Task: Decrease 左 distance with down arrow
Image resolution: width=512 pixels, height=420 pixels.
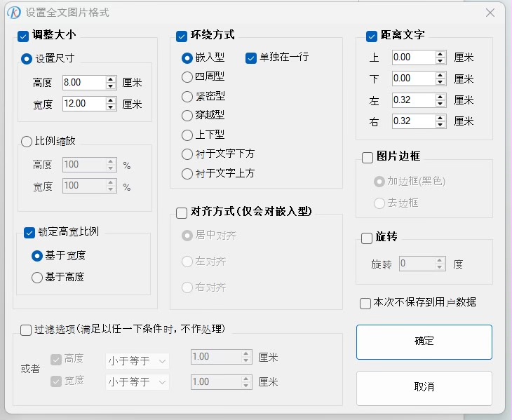Action: (440, 104)
